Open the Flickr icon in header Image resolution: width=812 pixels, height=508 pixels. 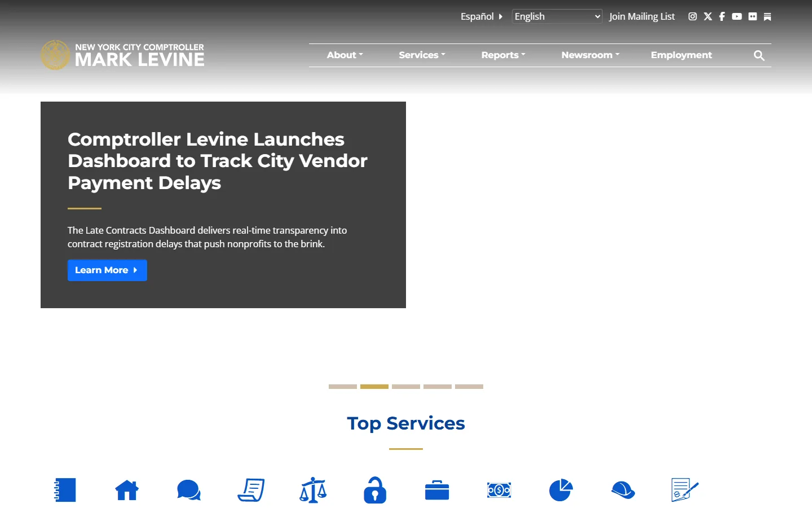pos(753,16)
